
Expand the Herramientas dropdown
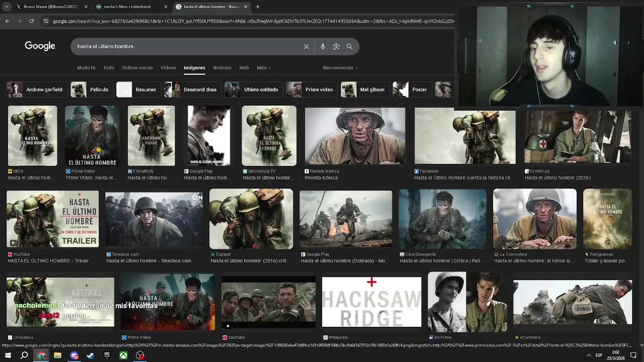pos(340,67)
